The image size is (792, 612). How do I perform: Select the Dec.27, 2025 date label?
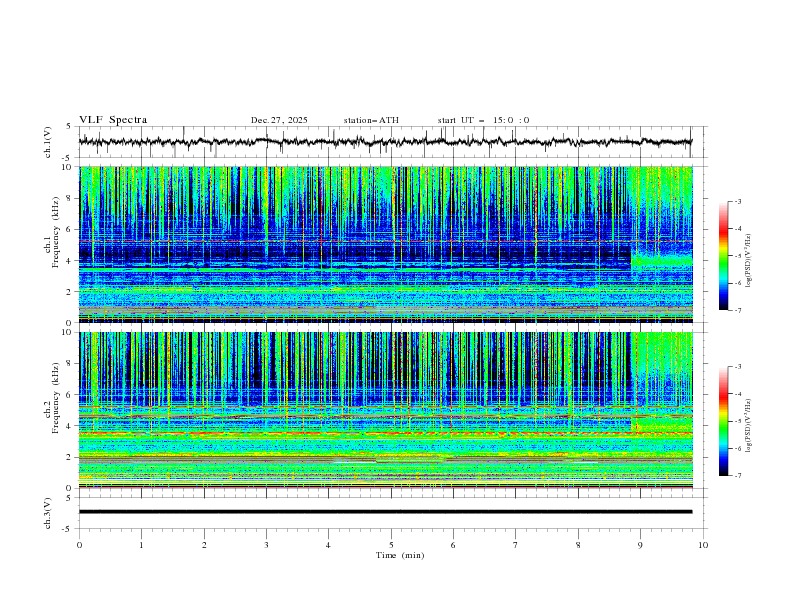279,120
